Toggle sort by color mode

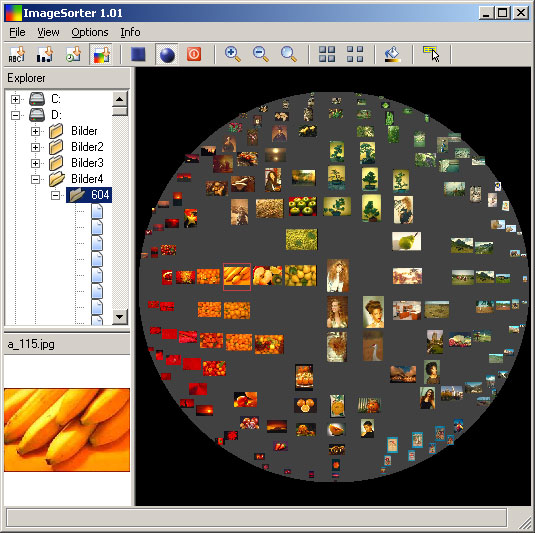click(101, 54)
